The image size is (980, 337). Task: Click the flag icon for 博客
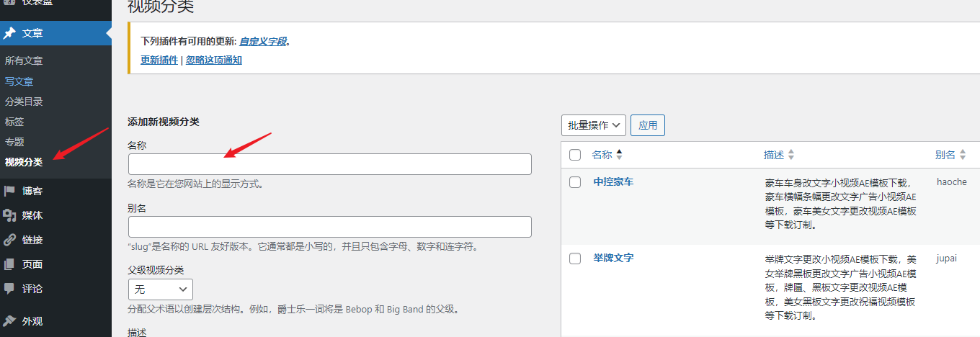pos(9,191)
